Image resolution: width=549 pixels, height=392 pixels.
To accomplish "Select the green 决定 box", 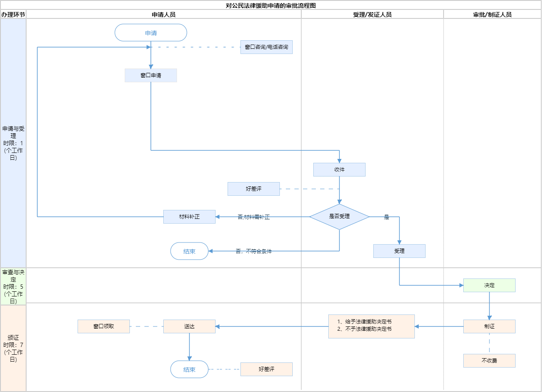I will click(489, 285).
